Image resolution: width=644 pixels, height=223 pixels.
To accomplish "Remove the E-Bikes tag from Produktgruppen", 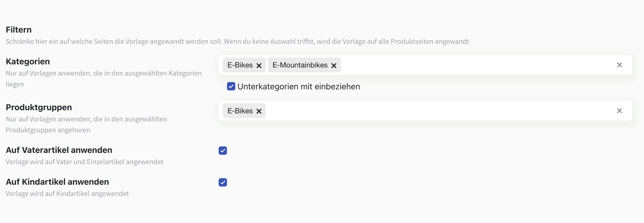I will (x=259, y=111).
